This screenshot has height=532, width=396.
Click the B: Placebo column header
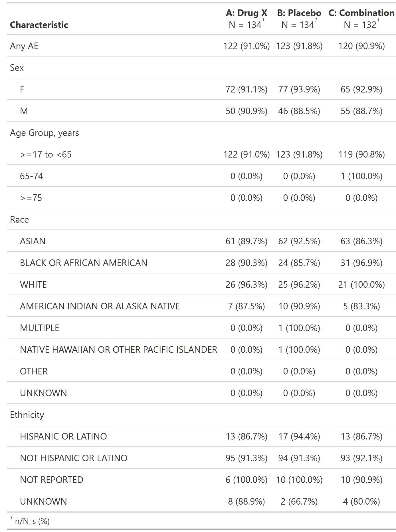pyautogui.click(x=299, y=13)
